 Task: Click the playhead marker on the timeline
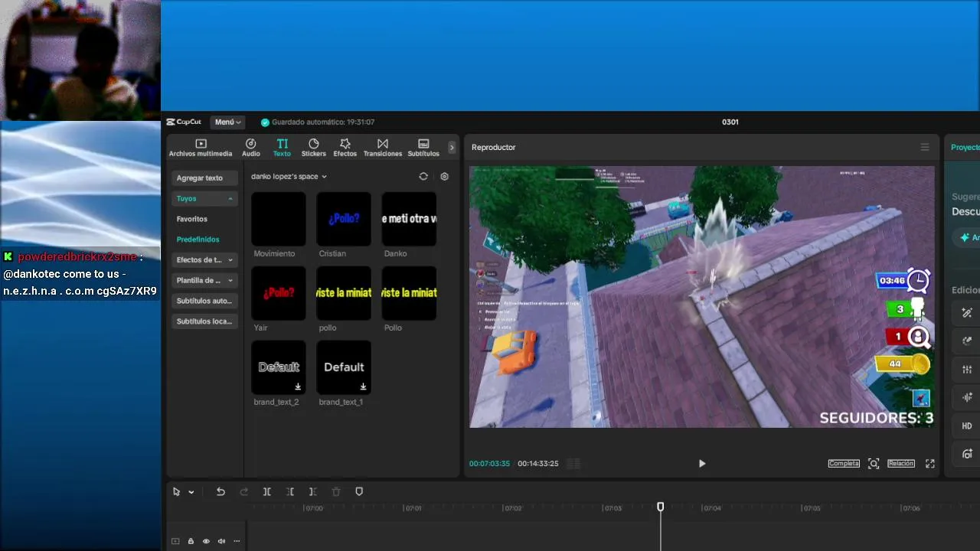tap(660, 507)
